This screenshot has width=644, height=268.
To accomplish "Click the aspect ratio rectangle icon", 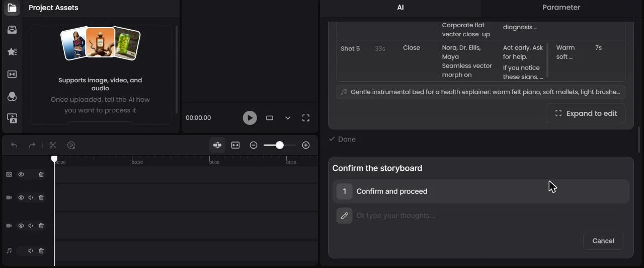I will click(x=270, y=118).
